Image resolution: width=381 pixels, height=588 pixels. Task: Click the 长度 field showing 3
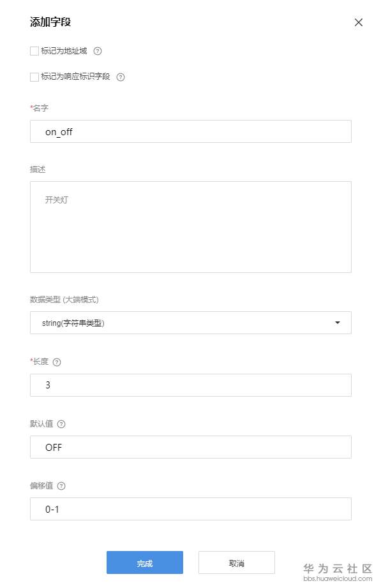pos(191,385)
